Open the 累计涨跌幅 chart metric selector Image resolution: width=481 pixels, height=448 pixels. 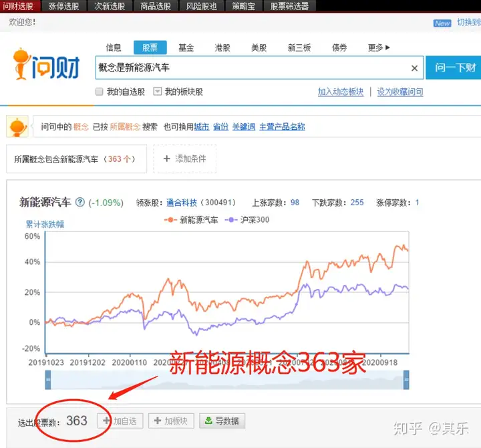click(x=45, y=224)
